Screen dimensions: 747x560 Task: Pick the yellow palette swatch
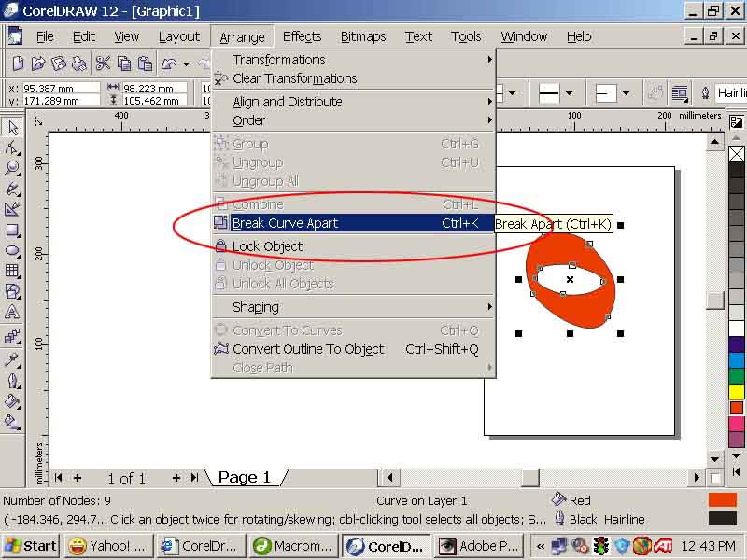point(737,392)
